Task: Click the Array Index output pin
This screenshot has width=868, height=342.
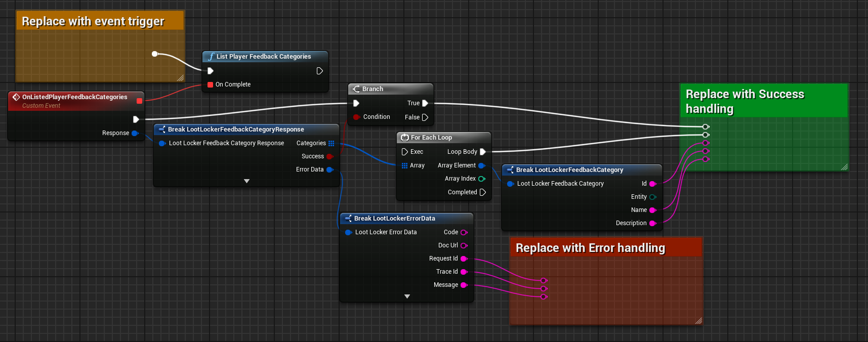Action: click(x=481, y=179)
